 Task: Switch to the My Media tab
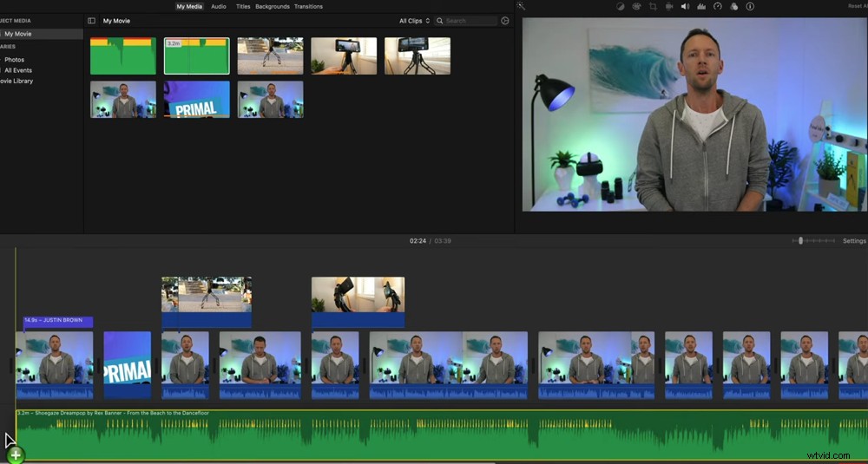click(189, 7)
